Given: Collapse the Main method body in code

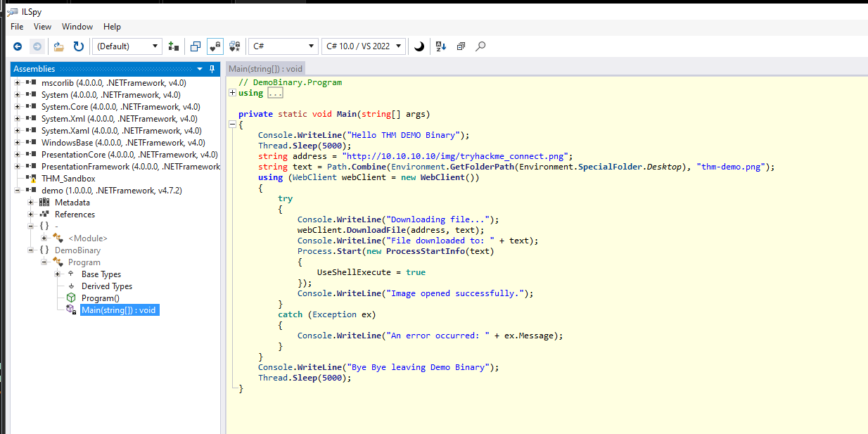Looking at the screenshot, I should (x=233, y=125).
